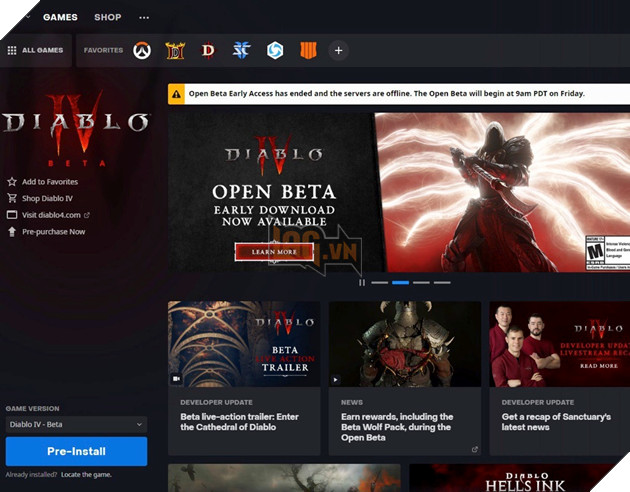Click Locate the game link
The height and width of the screenshot is (492, 630).
pos(86,475)
